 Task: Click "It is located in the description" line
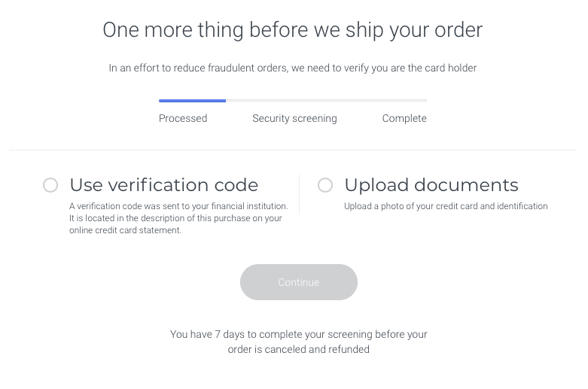coord(175,218)
